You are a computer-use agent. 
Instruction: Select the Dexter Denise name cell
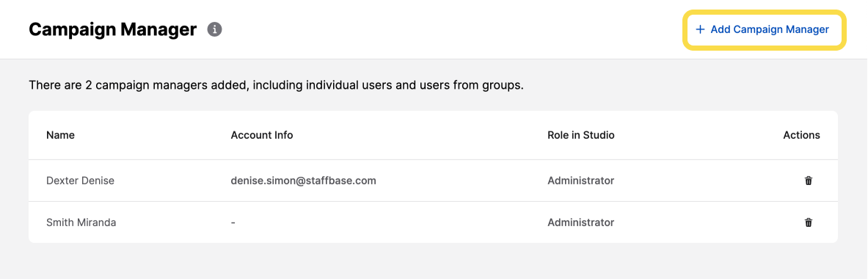point(80,181)
